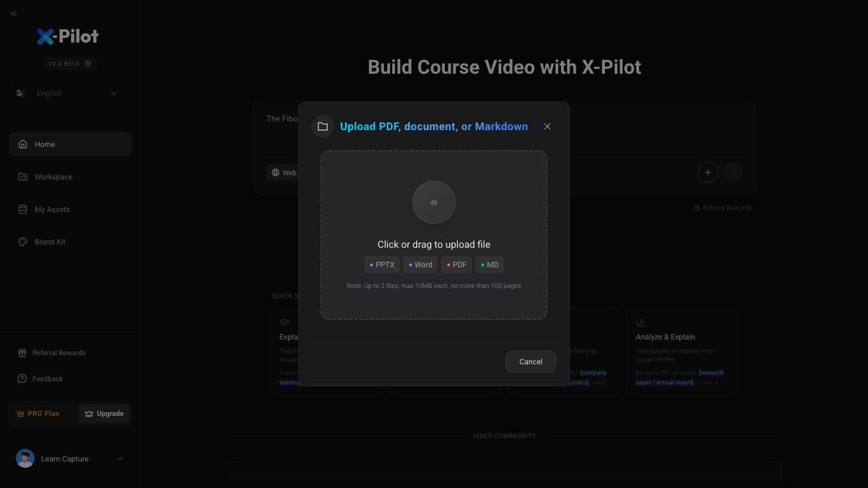This screenshot has height=488, width=868.
Task: Close the upload dialog with the X
Action: point(547,126)
